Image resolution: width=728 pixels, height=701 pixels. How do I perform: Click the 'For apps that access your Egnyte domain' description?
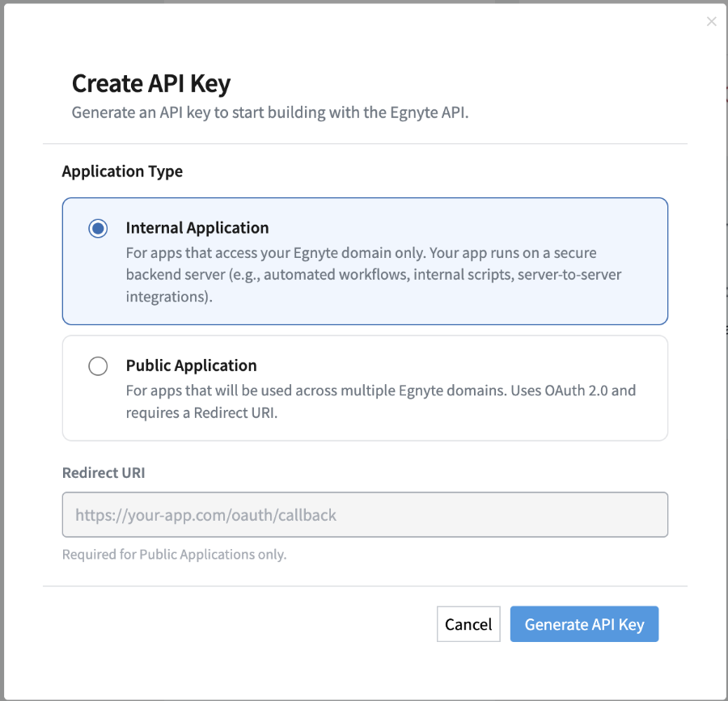click(374, 275)
